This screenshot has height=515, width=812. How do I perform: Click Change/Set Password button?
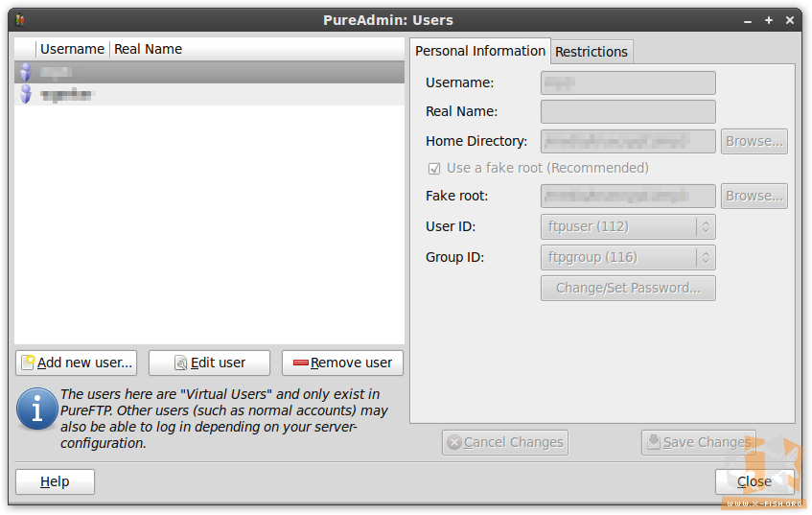point(628,288)
